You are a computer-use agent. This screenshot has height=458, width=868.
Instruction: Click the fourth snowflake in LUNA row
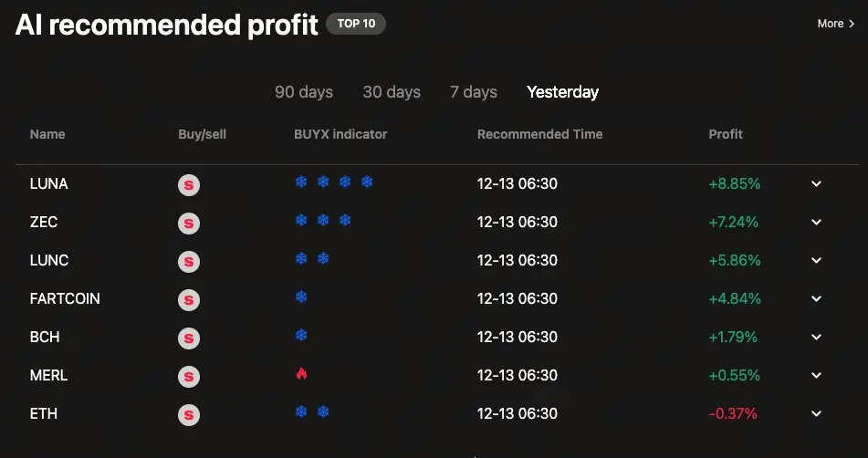(x=367, y=182)
